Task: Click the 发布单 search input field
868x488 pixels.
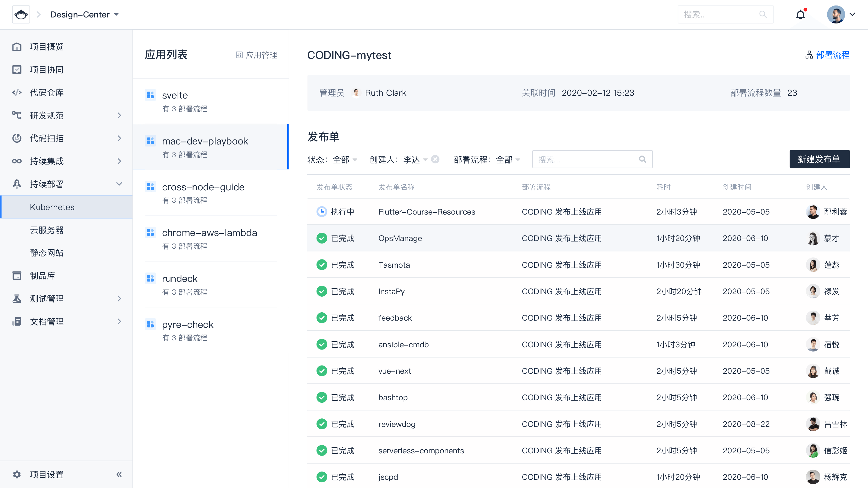Action: tap(586, 159)
